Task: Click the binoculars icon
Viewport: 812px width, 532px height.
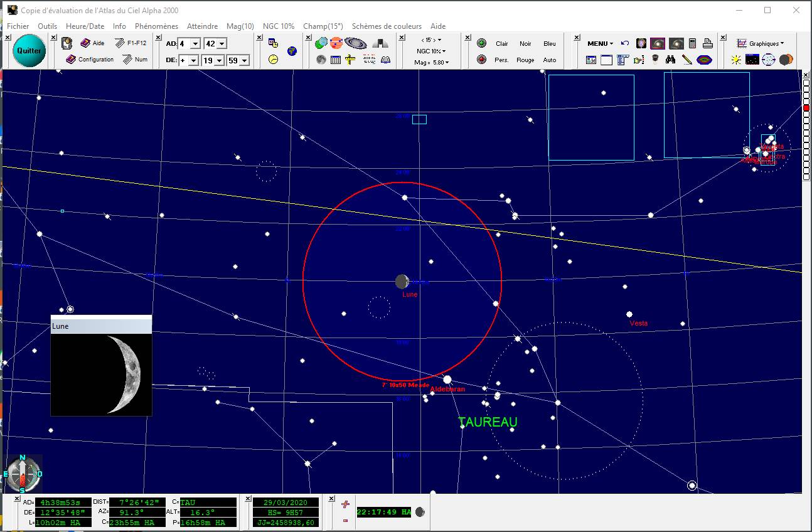Action: tap(671, 60)
